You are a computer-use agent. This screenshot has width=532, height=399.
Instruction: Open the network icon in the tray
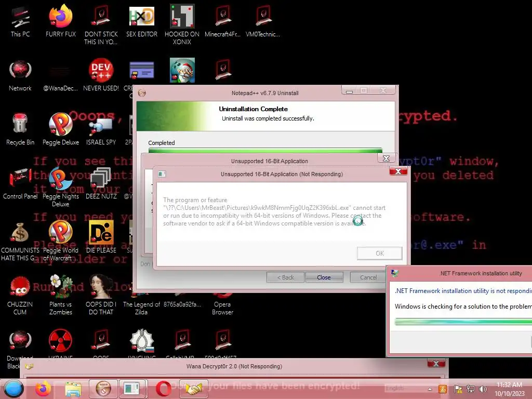coord(471,389)
